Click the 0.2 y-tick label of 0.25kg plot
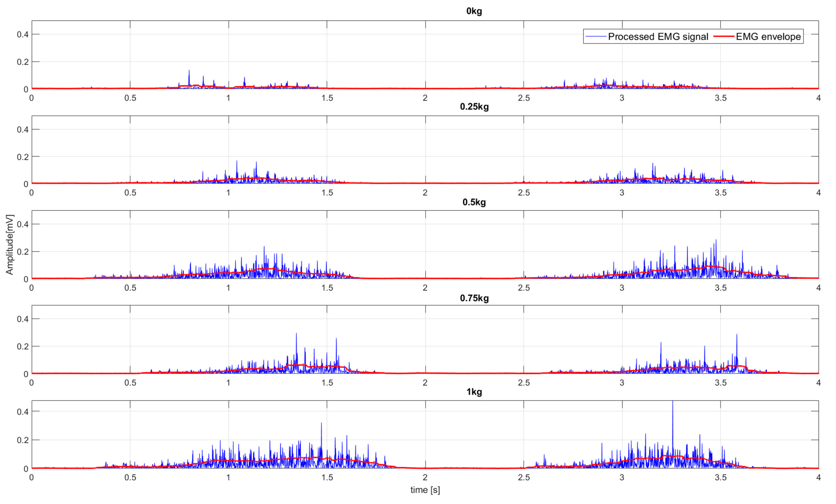Viewport: 836px width, 504px height. tap(22, 157)
